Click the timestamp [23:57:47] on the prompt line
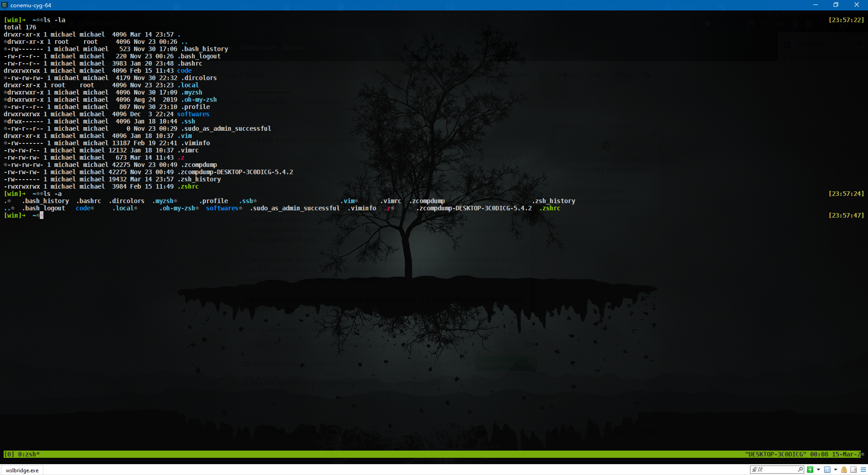Viewport: 868px width, 475px height. point(846,215)
